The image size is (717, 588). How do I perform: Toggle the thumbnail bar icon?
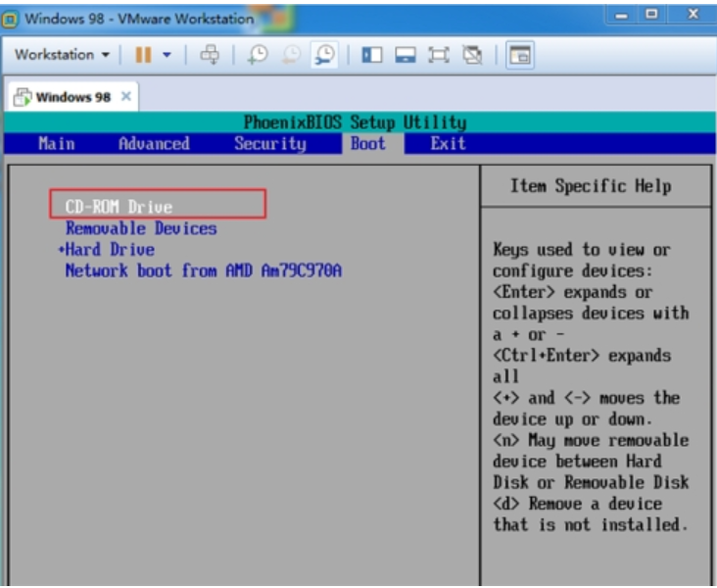pyautogui.click(x=406, y=55)
